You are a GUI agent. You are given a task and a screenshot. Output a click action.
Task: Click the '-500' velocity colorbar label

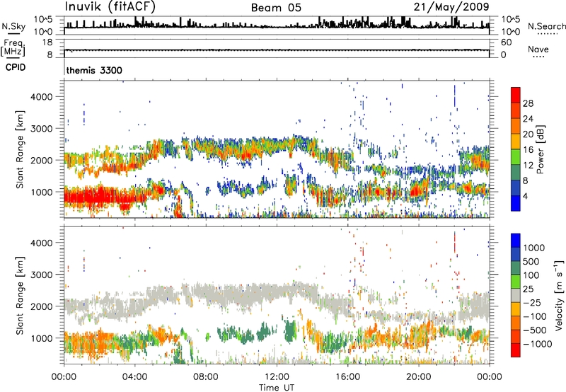point(535,330)
